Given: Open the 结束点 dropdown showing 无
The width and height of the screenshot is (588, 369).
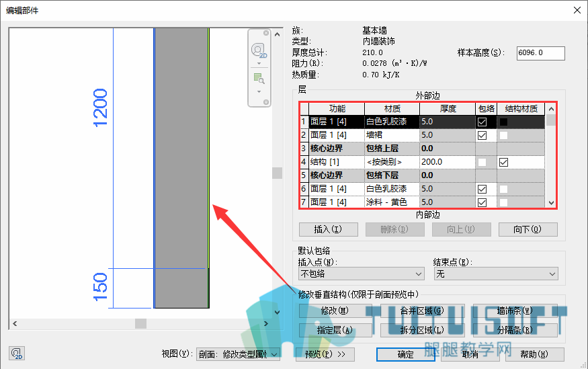Looking at the screenshot, I should coord(496,274).
